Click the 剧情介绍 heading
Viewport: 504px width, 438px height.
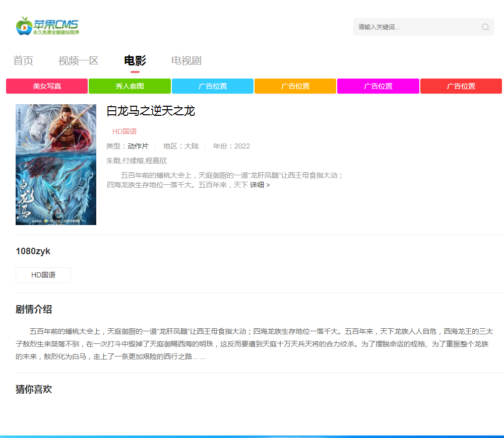point(34,309)
